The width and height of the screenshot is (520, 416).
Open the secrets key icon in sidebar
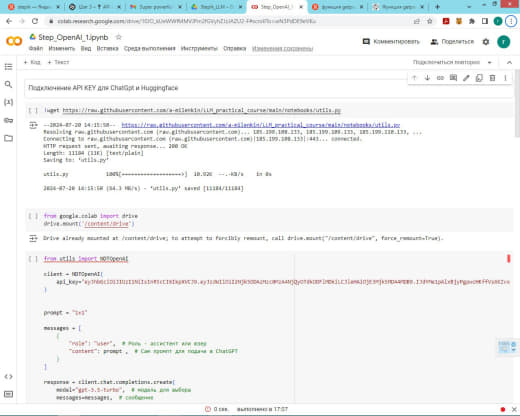(9, 120)
